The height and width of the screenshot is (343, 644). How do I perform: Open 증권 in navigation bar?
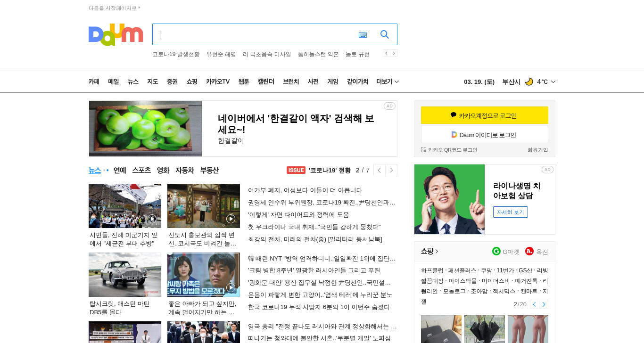172,82
